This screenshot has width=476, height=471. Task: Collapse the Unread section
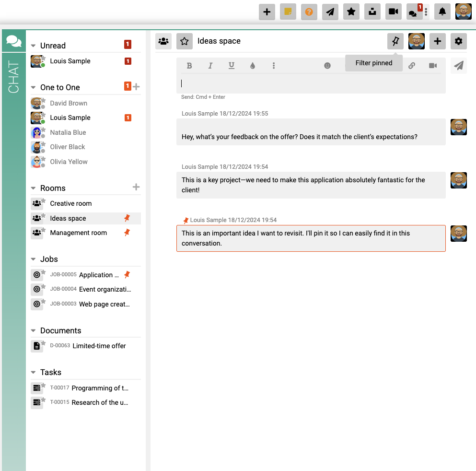click(x=33, y=46)
